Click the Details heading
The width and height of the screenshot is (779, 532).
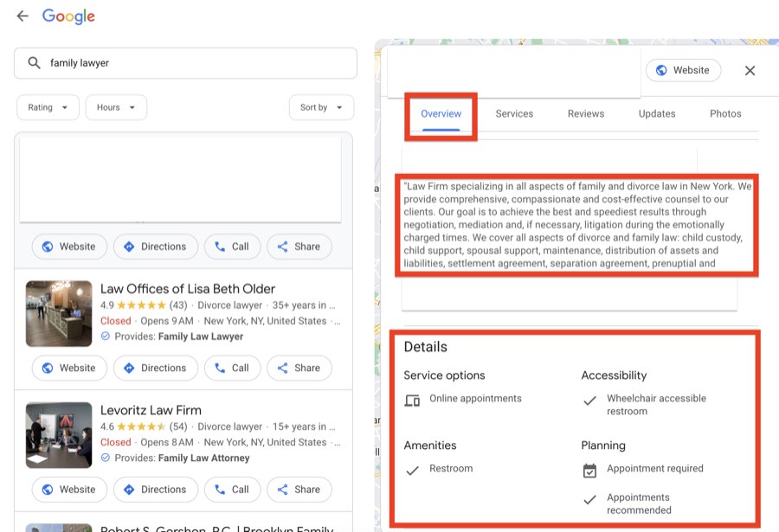click(x=425, y=347)
